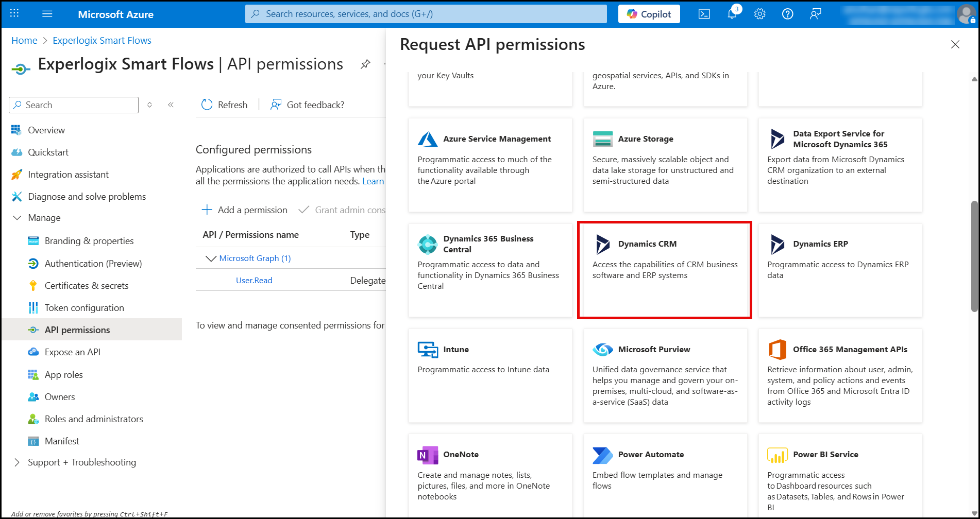Select the Intune API card
980x519 pixels.
(x=490, y=376)
